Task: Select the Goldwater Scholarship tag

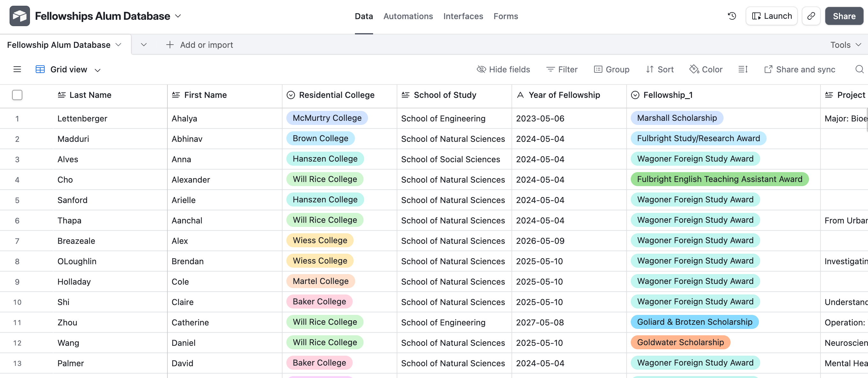Action: click(680, 342)
